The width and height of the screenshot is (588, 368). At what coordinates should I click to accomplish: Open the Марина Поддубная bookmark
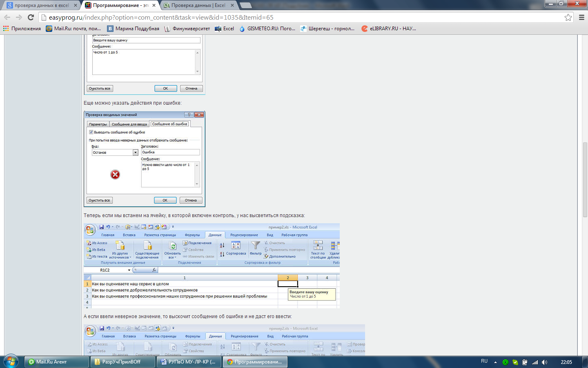pos(133,29)
